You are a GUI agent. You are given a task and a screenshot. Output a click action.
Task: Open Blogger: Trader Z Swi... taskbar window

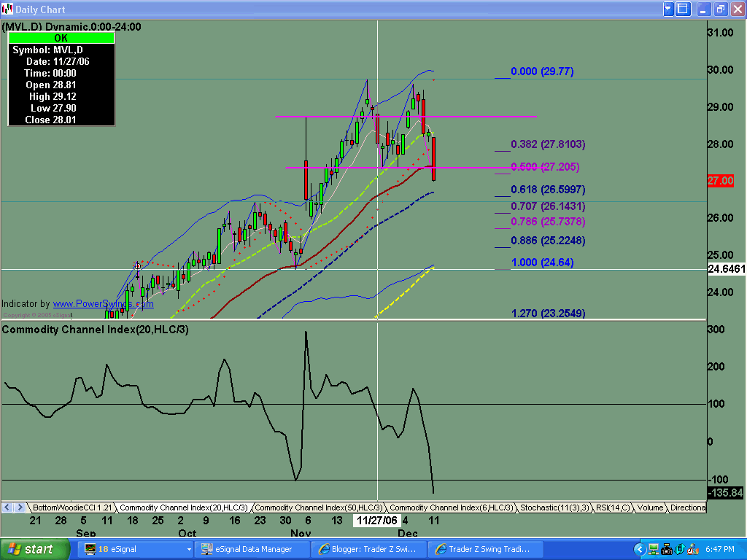click(x=368, y=549)
